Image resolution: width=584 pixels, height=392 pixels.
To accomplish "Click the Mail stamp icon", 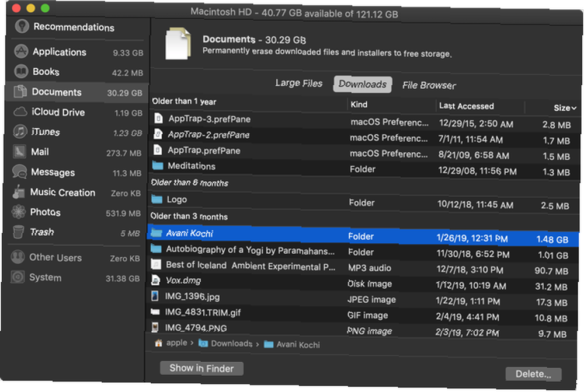I will pos(19,151).
